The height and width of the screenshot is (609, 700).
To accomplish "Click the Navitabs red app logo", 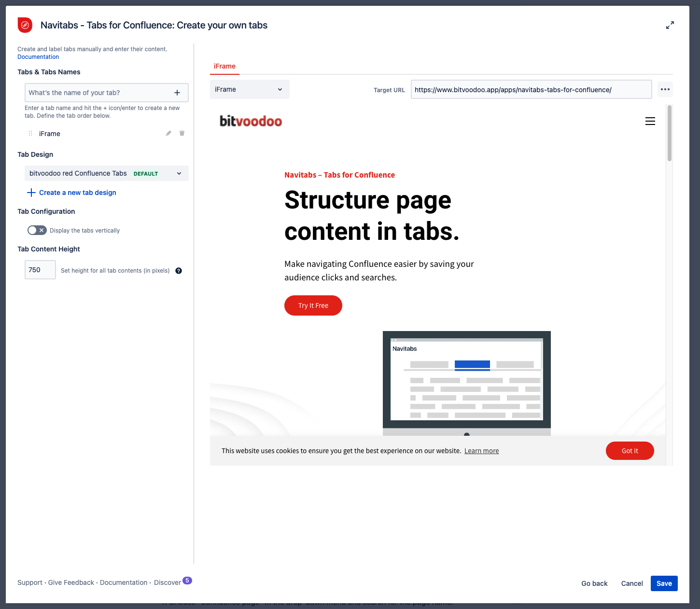I will point(25,25).
